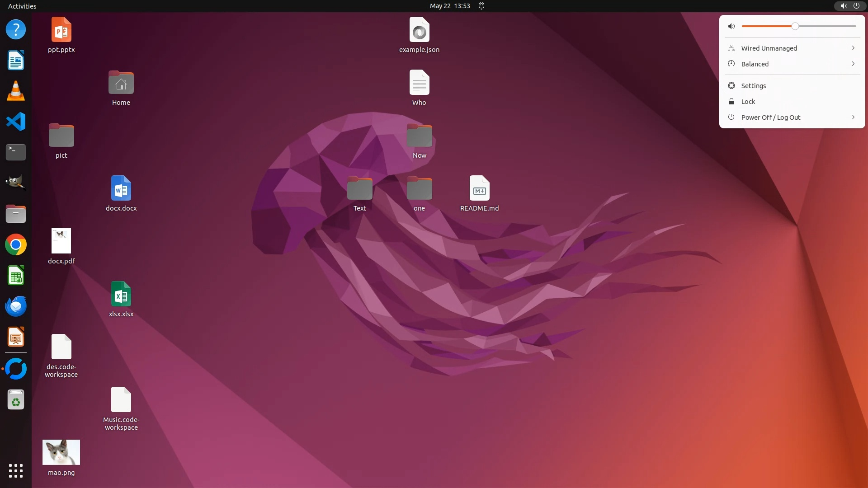Viewport: 868px width, 488px height.
Task: Select Lock in system menu
Action: [748, 102]
